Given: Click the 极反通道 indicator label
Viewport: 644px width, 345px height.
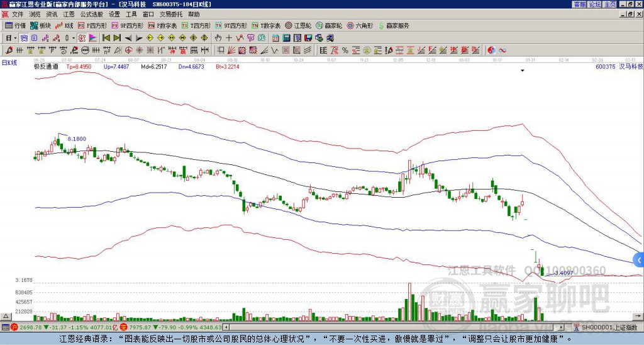Looking at the screenshot, I should [x=45, y=66].
